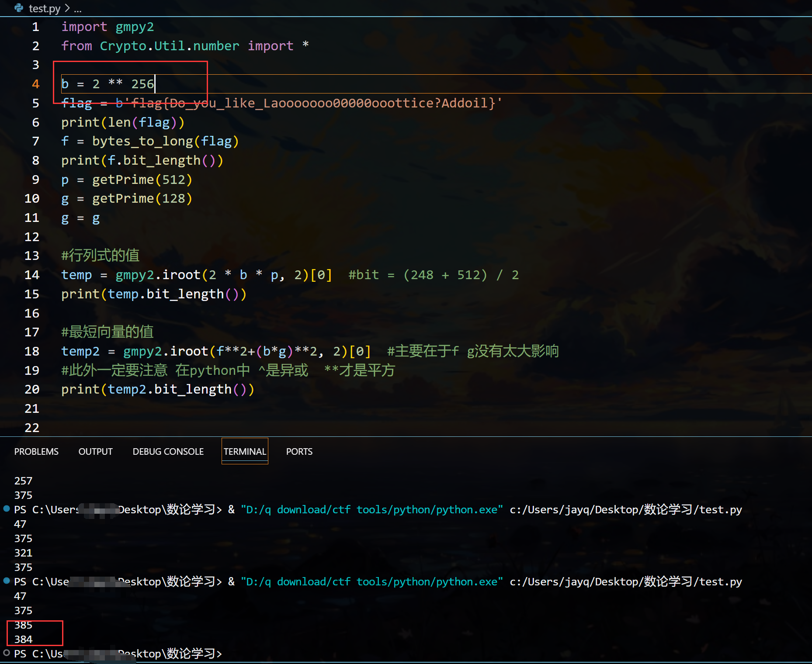Click the test.py breadcrumb label
The width and height of the screenshot is (812, 664).
(45, 8)
